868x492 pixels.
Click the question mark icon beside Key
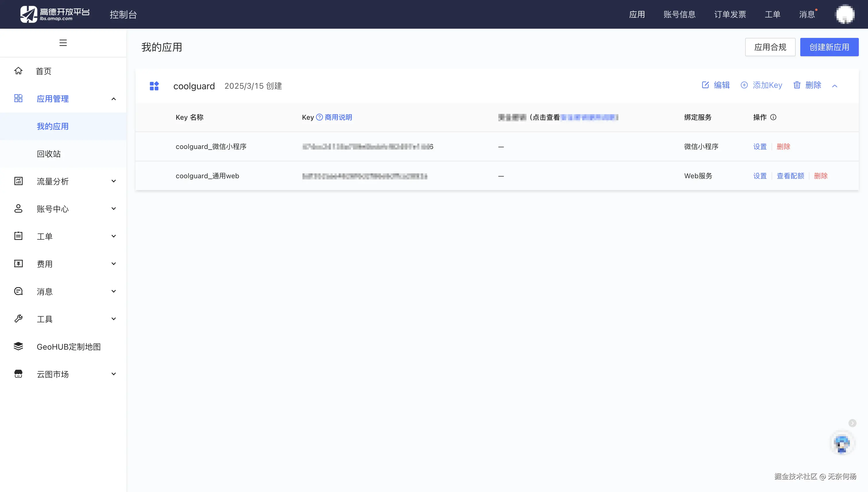pyautogui.click(x=319, y=117)
